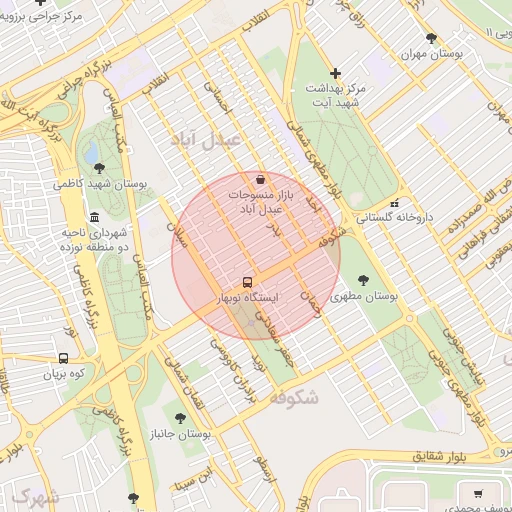The height and width of the screenshot is (512, 512).
Task: Click the tree icon of بوستان مطهری
Action: tap(363, 280)
